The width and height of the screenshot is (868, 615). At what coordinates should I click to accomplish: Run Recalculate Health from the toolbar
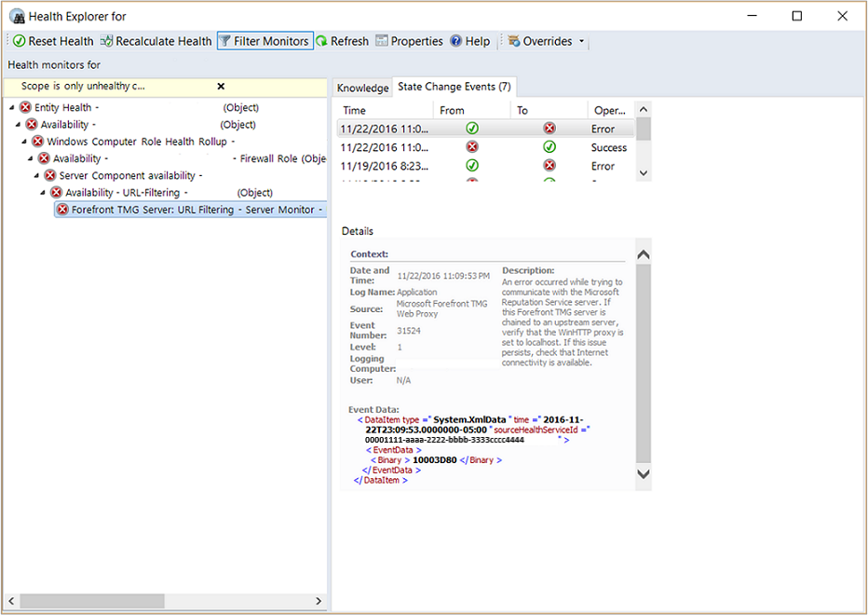(x=156, y=41)
